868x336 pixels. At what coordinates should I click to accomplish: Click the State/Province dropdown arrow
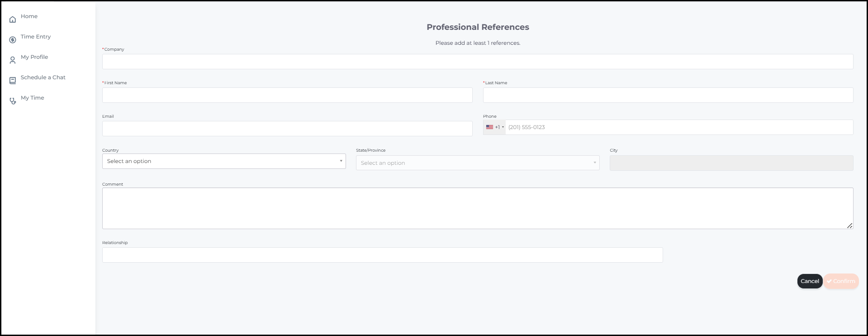click(595, 163)
